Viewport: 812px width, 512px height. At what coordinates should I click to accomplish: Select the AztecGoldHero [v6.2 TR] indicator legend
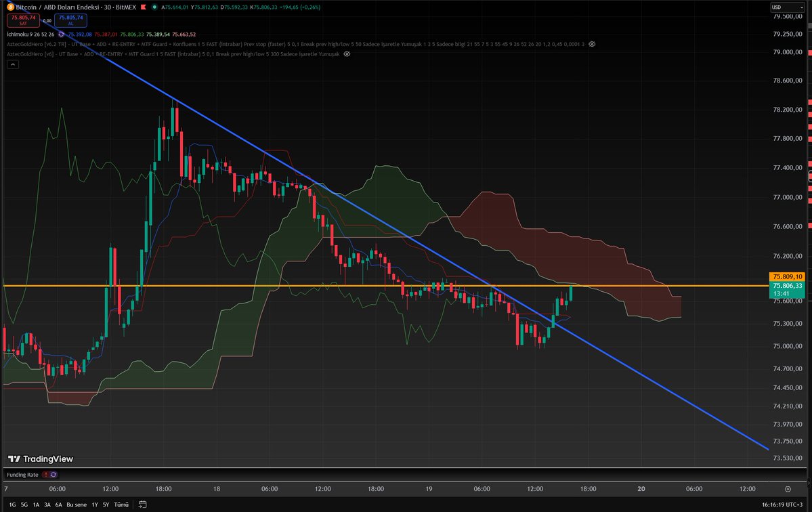[x=295, y=44]
